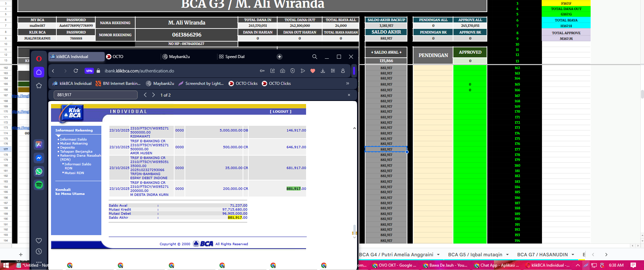Open the heart pinboards icon in sidebar
This screenshot has height=270, width=644.
pos(39,240)
